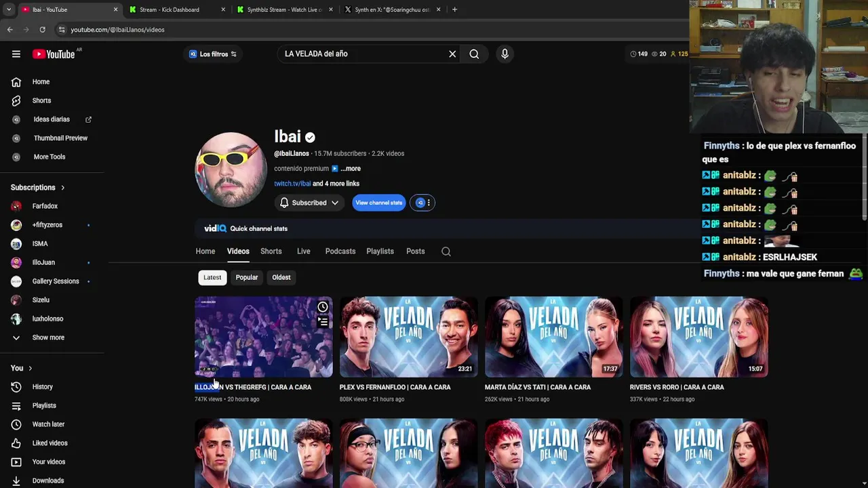Open Rivers vs Roro video thumbnail
Viewport: 868px width, 488px height.
click(698, 337)
